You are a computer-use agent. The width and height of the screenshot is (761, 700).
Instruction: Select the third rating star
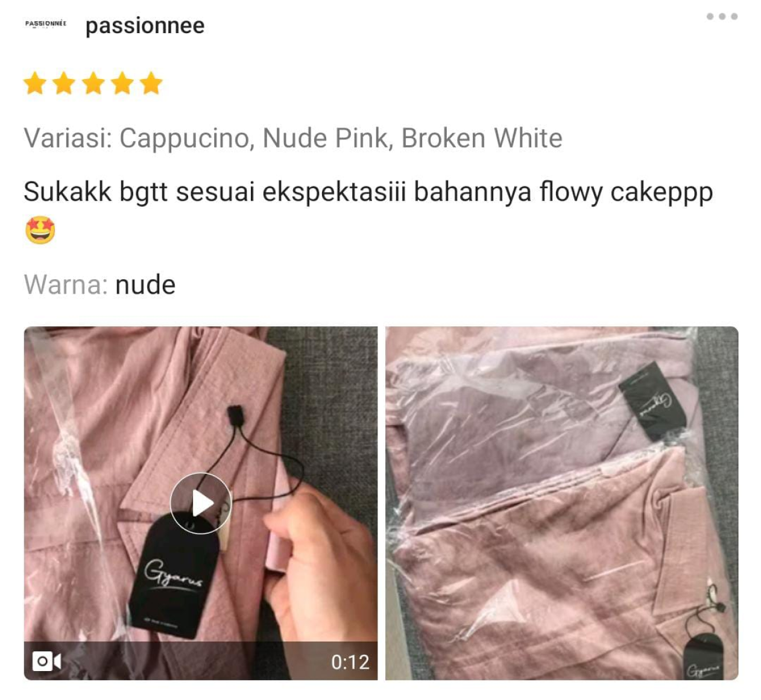pyautogui.click(x=93, y=83)
